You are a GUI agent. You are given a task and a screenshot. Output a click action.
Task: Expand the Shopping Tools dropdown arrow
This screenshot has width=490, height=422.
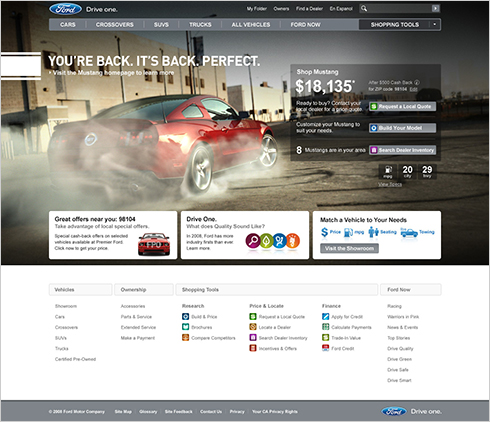click(x=434, y=24)
